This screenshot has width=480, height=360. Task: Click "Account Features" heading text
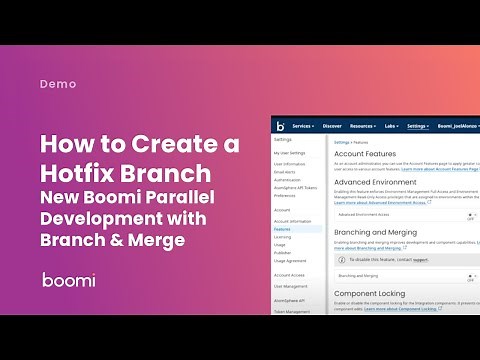click(365, 154)
